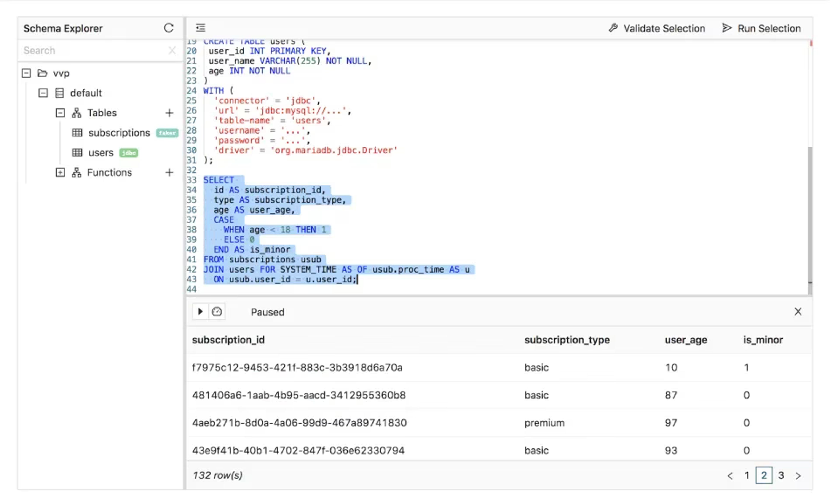Expand the Functions tree node
This screenshot has height=504, width=830.
pos(60,172)
